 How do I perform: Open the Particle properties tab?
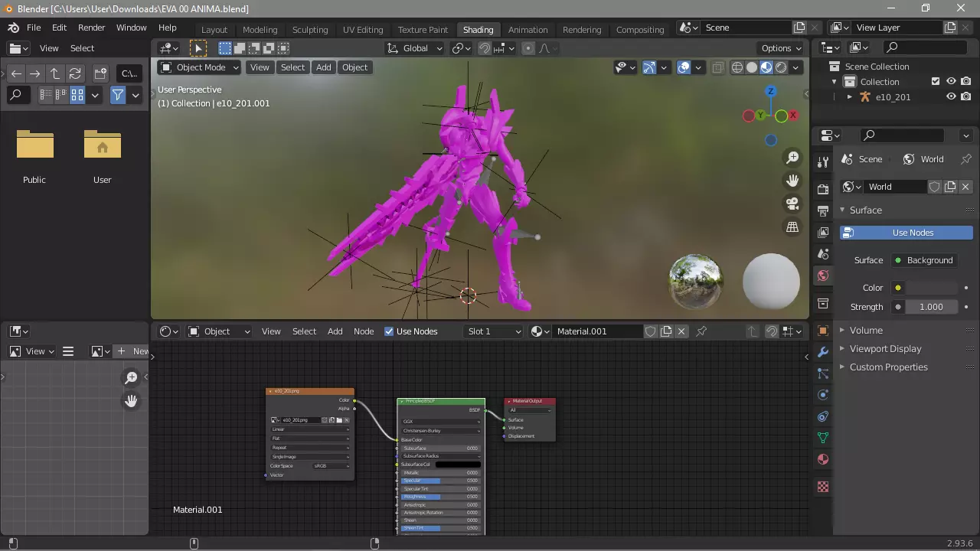coord(823,373)
